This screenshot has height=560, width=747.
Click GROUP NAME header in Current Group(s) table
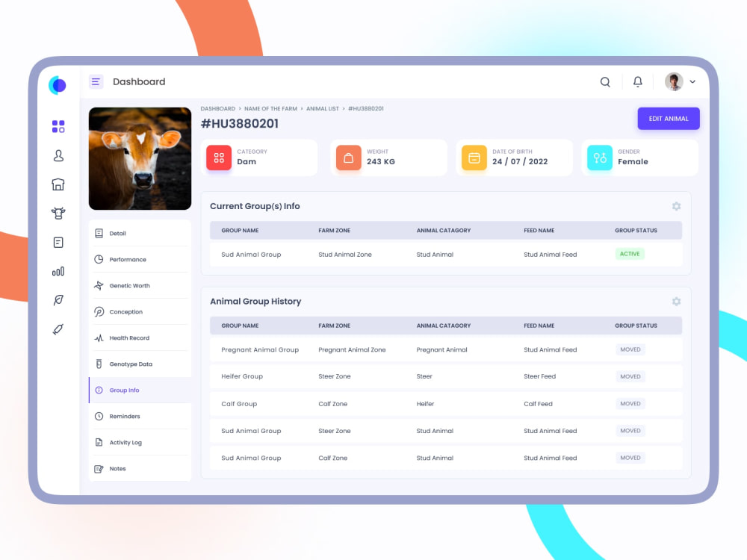pos(240,231)
